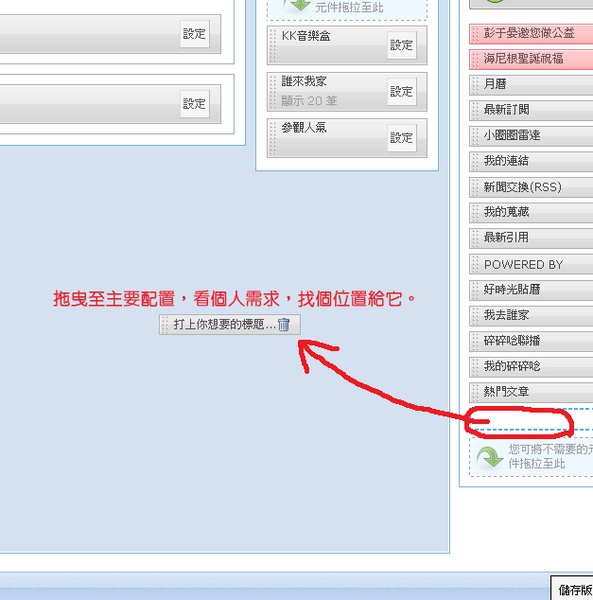This screenshot has height=600, width=593.
Task: Grab the dotted handle of the 誰來我家 widget
Action: (x=273, y=92)
